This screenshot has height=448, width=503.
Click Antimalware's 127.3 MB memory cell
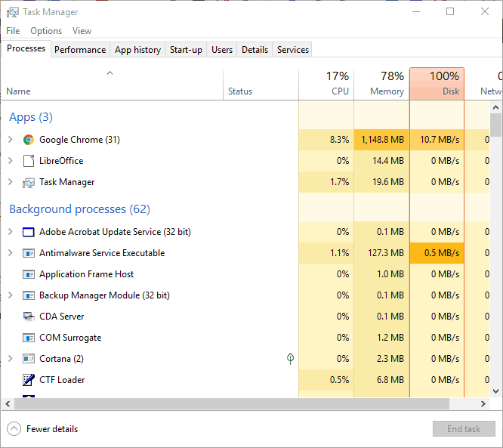click(381, 253)
